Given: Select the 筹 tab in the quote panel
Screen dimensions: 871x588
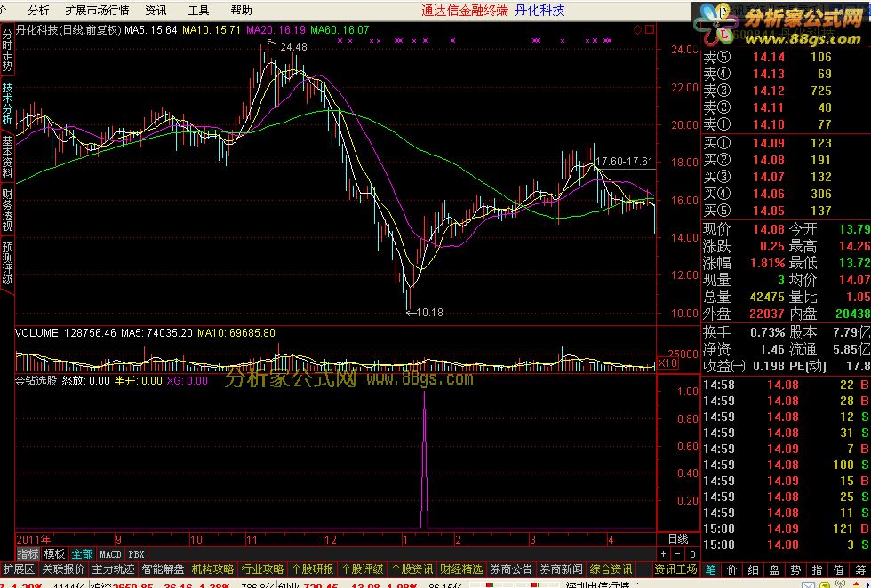Looking at the screenshot, I should point(860,569).
